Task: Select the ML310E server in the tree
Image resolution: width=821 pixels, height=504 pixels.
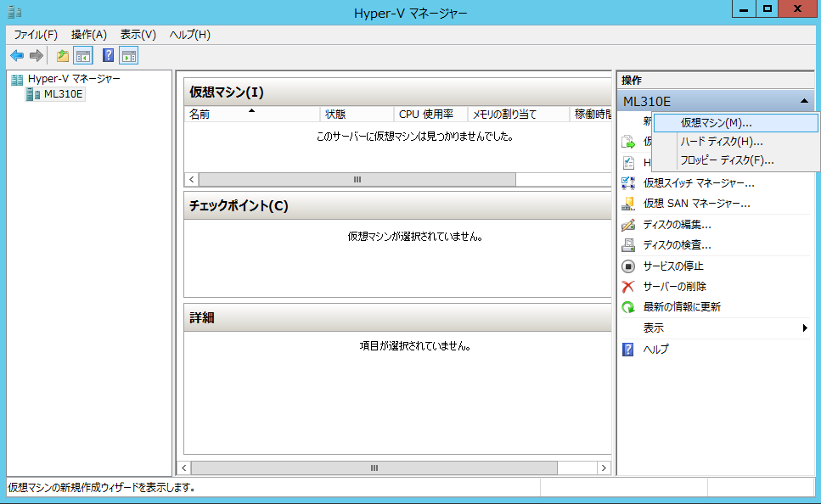Action: pos(63,94)
